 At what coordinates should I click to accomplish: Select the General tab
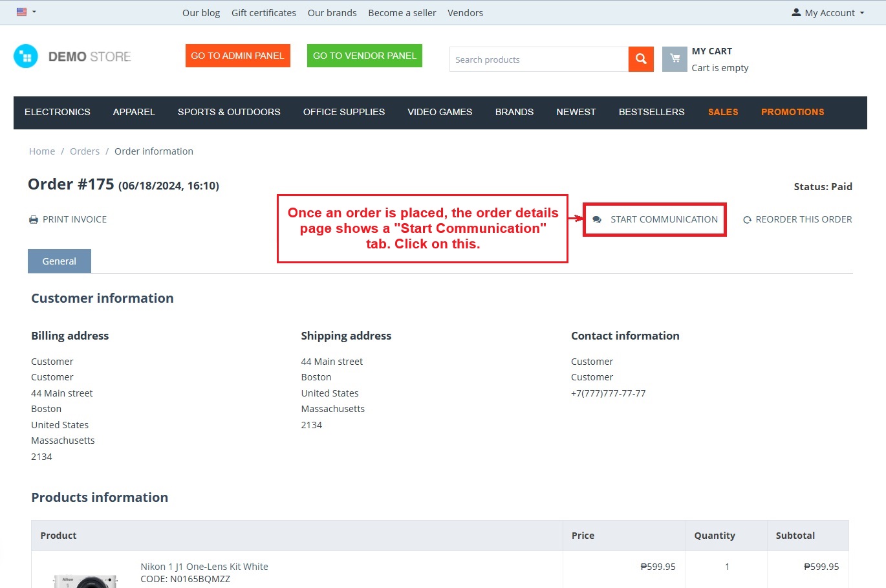coord(59,261)
